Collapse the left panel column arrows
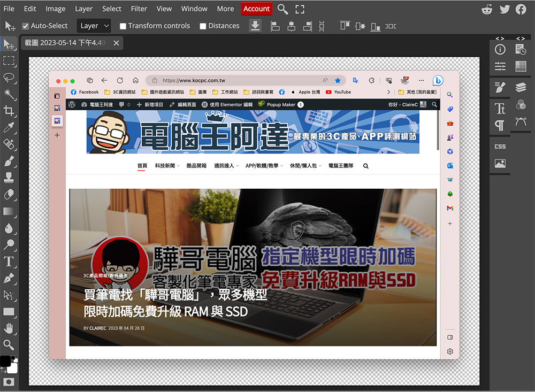535x392 pixels. [x=500, y=38]
